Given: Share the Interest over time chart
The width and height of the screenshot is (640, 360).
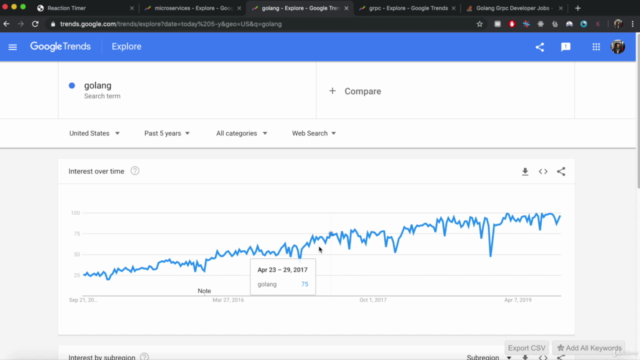Looking at the screenshot, I should point(561,171).
